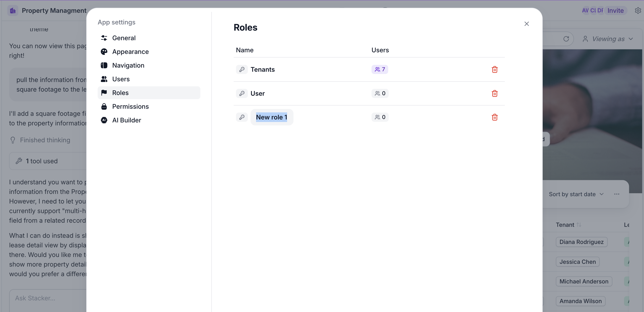This screenshot has height=312, width=644.
Task: Delete the Tenants role trash icon
Action: tap(494, 69)
